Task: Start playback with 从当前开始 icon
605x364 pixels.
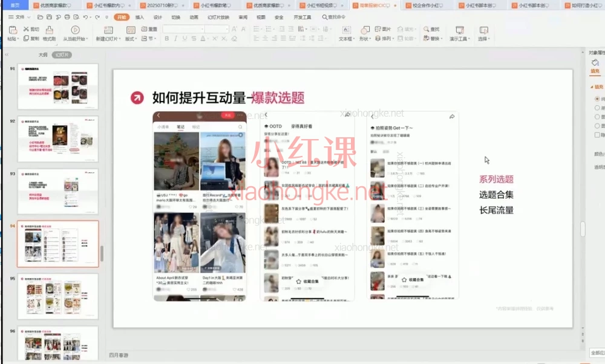Action: click(75, 30)
